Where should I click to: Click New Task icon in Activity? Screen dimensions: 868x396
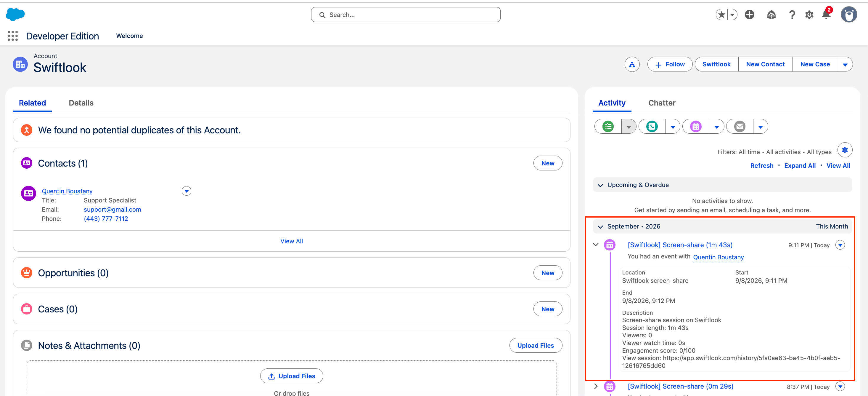coord(608,127)
